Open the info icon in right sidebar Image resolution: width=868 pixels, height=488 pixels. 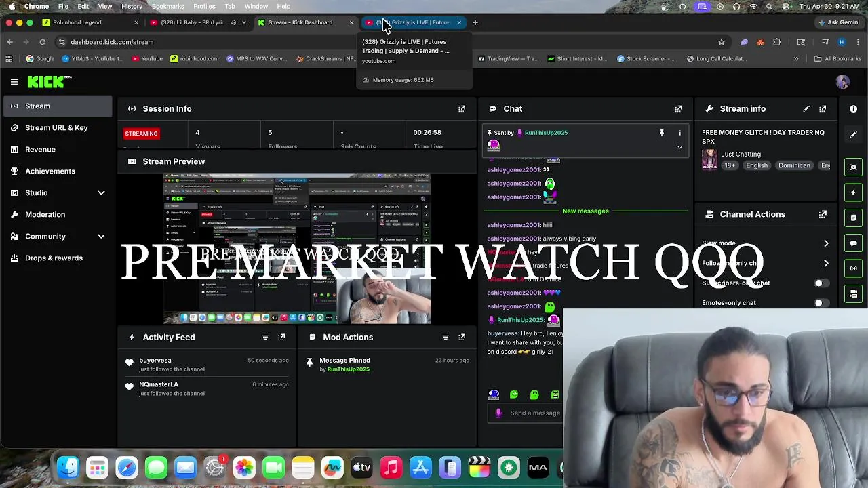tap(854, 108)
